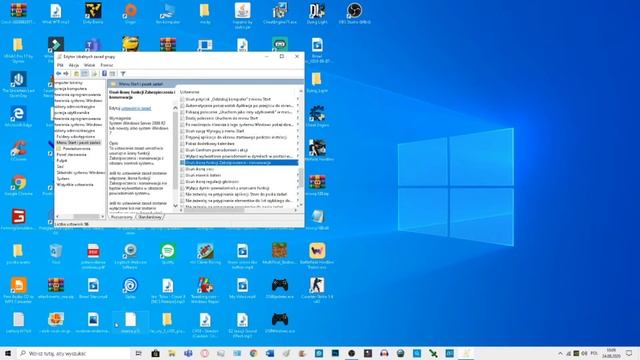Open the Akcja menu

point(74,65)
